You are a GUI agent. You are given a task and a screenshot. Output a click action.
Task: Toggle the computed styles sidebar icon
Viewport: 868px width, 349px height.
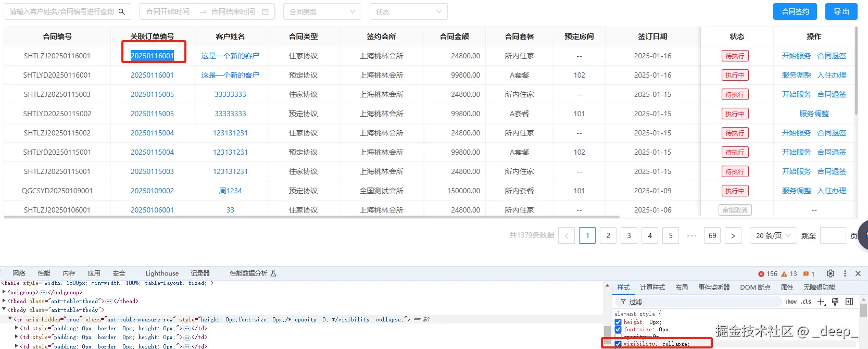pyautogui.click(x=849, y=302)
